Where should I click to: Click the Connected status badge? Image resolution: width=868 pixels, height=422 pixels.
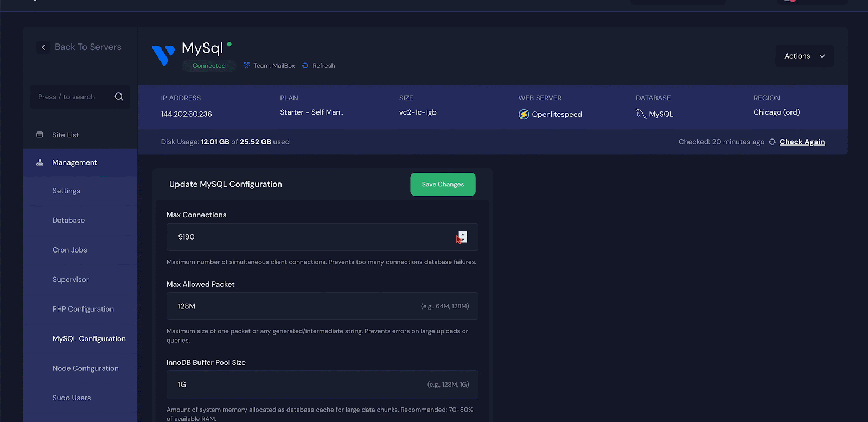209,66
